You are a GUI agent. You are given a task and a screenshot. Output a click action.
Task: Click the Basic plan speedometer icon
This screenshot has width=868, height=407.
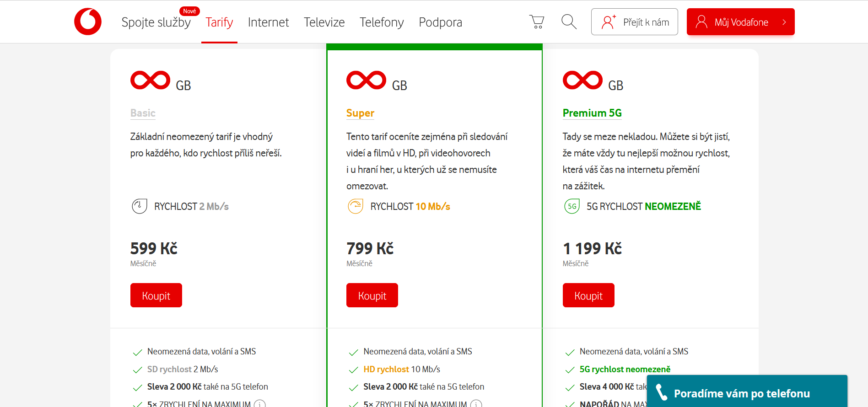(140, 206)
